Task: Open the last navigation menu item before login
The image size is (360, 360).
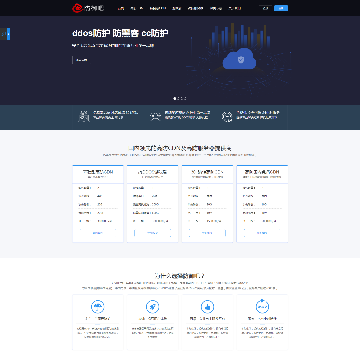Action: (x=235, y=8)
